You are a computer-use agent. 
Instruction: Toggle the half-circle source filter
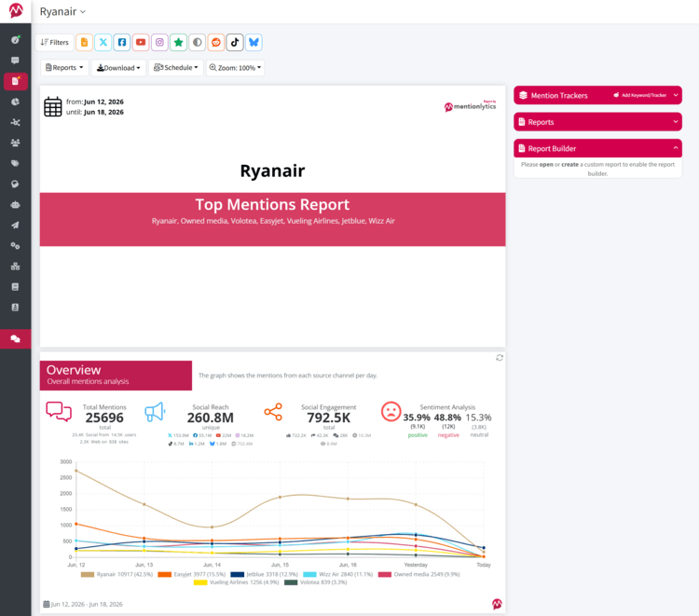(x=197, y=42)
